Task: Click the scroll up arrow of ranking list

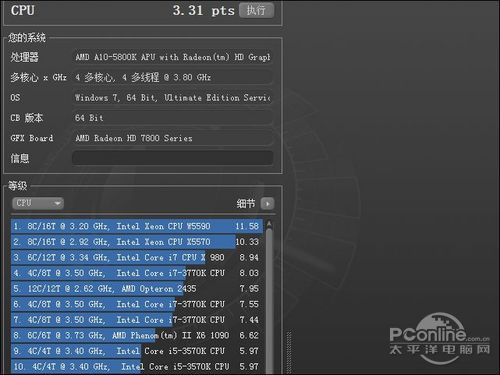Action: (269, 224)
